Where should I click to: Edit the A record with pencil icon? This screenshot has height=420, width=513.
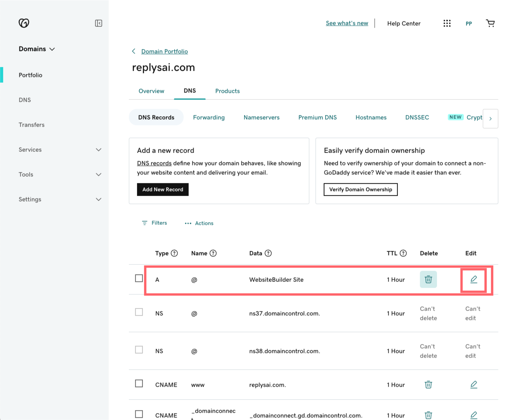coord(474,279)
